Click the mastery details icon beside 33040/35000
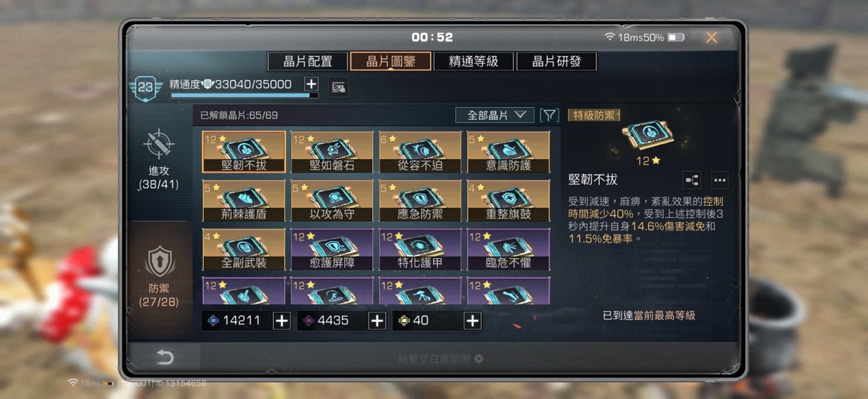 (338, 87)
